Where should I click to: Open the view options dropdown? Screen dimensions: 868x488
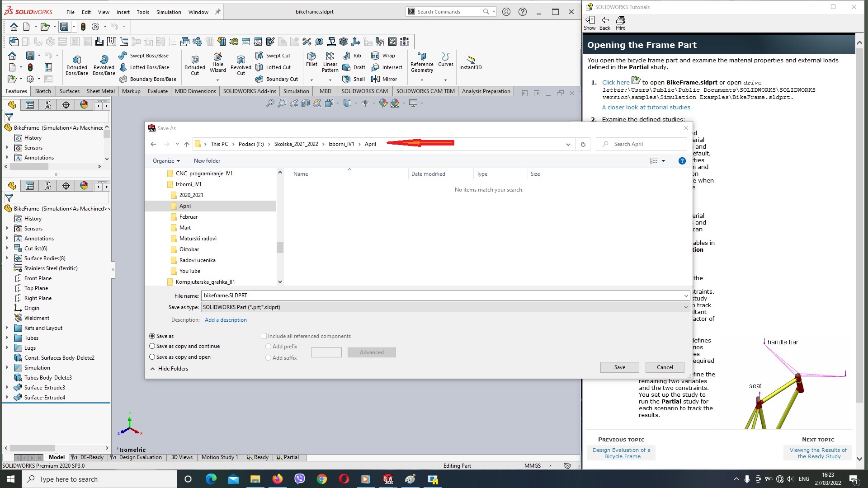pos(663,161)
